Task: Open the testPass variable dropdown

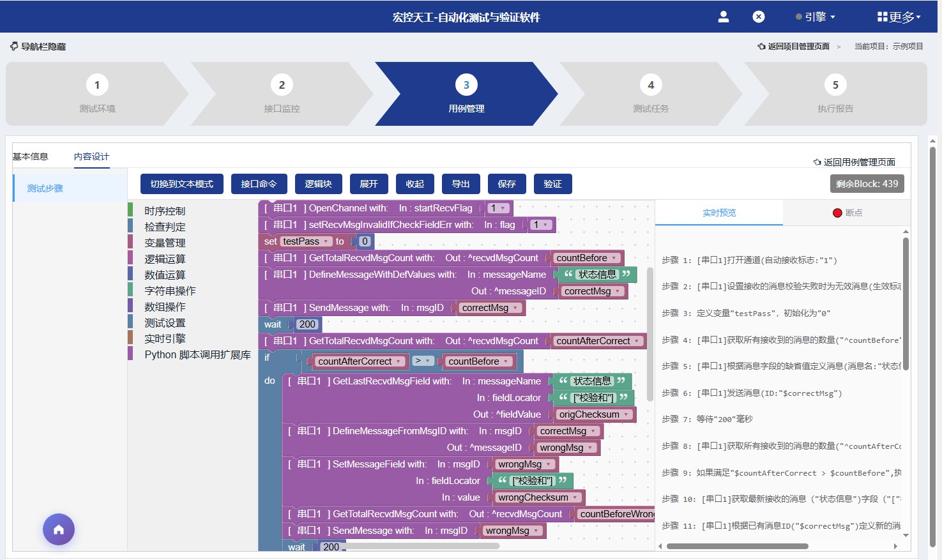Action: pyautogui.click(x=326, y=241)
